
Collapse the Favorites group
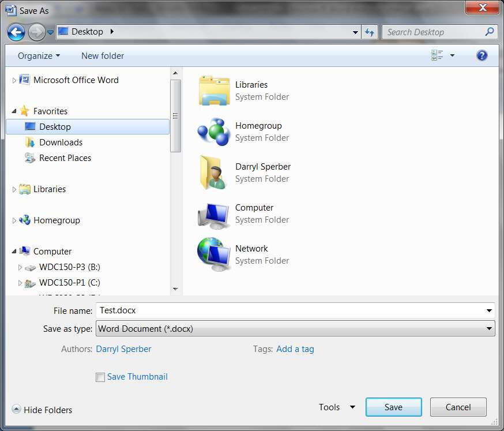coord(14,111)
